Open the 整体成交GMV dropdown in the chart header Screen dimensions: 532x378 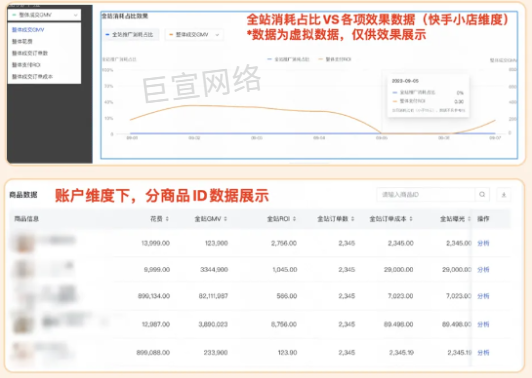tap(194, 35)
